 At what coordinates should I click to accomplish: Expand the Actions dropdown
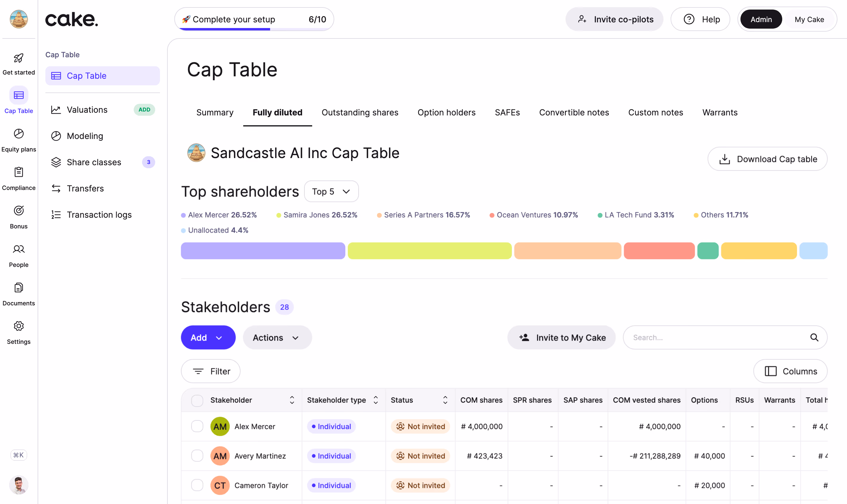click(x=277, y=337)
